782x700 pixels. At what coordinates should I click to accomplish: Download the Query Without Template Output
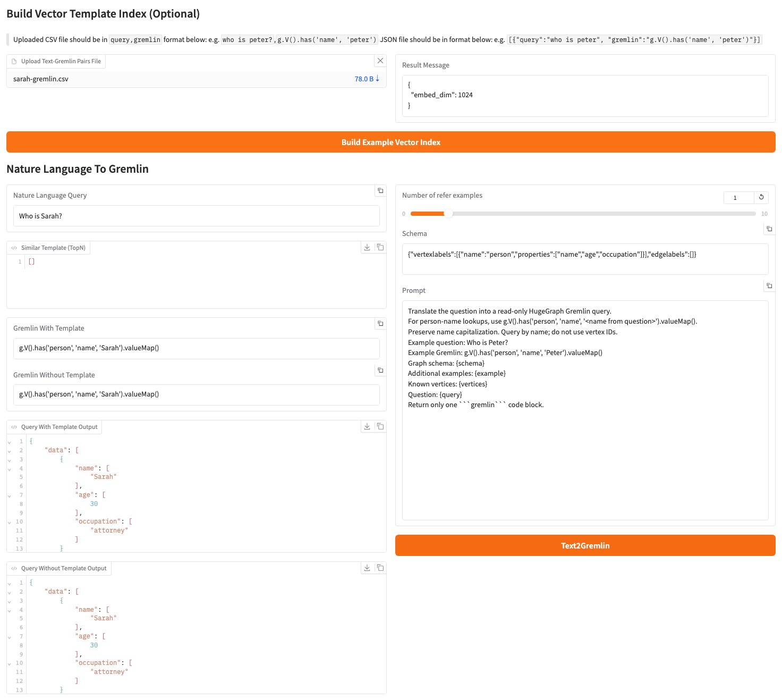(x=367, y=568)
